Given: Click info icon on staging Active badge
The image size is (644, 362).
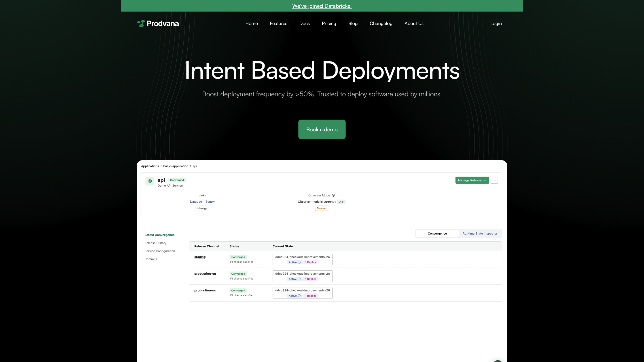Looking at the screenshot, I should [x=299, y=262].
